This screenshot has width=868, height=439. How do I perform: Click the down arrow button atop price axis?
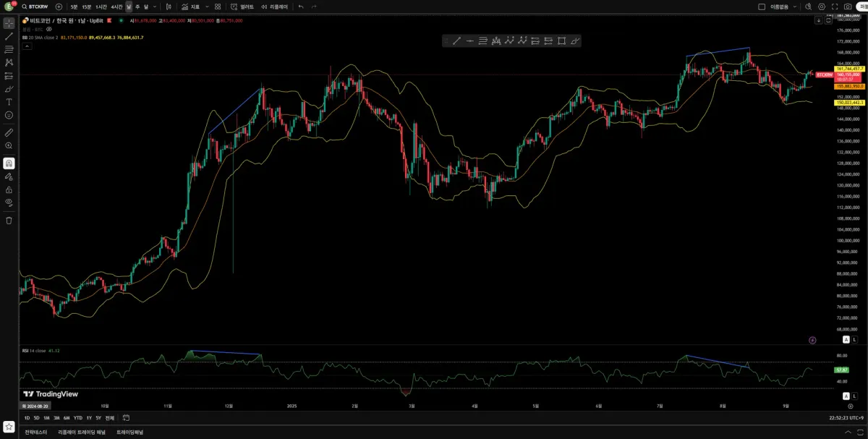tap(818, 20)
